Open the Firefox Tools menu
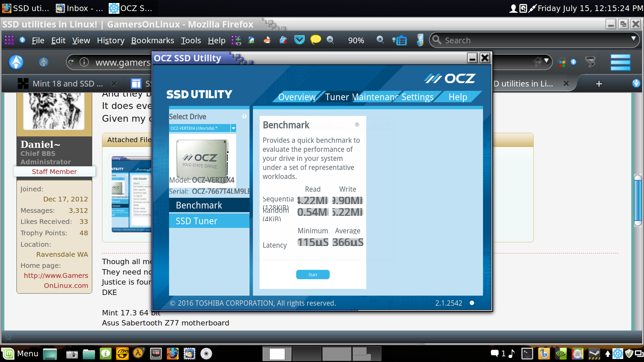Image resolution: width=644 pixels, height=362 pixels. point(191,41)
